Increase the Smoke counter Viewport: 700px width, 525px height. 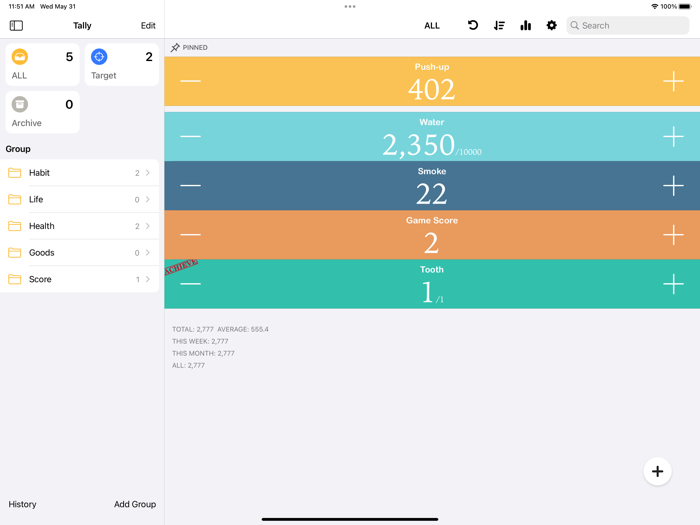673,186
